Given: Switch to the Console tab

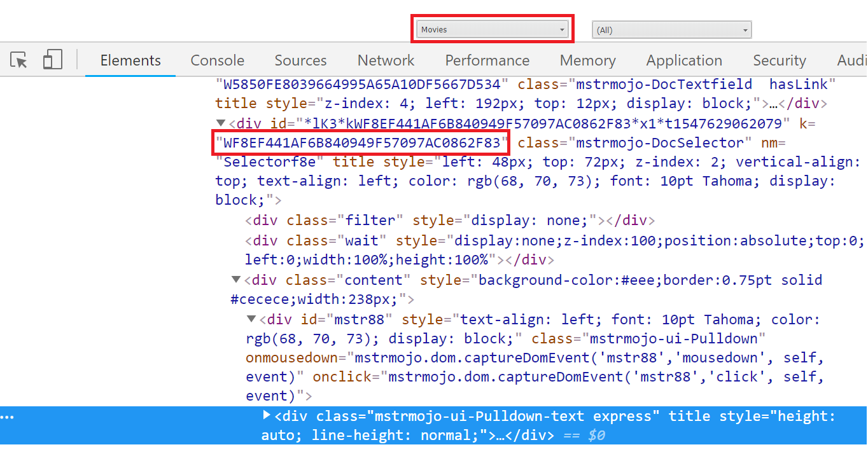Looking at the screenshot, I should pyautogui.click(x=217, y=60).
